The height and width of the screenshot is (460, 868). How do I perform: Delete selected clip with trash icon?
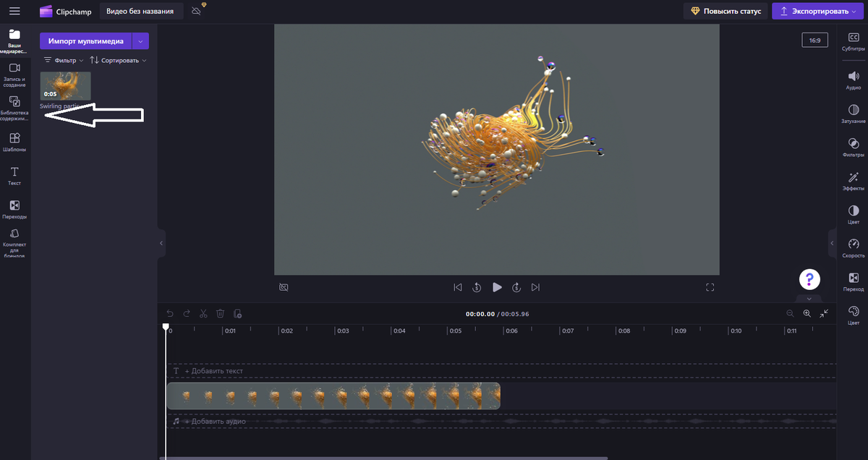(220, 313)
